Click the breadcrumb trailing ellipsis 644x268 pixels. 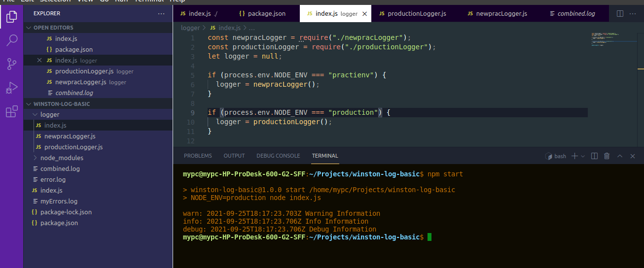(251, 28)
